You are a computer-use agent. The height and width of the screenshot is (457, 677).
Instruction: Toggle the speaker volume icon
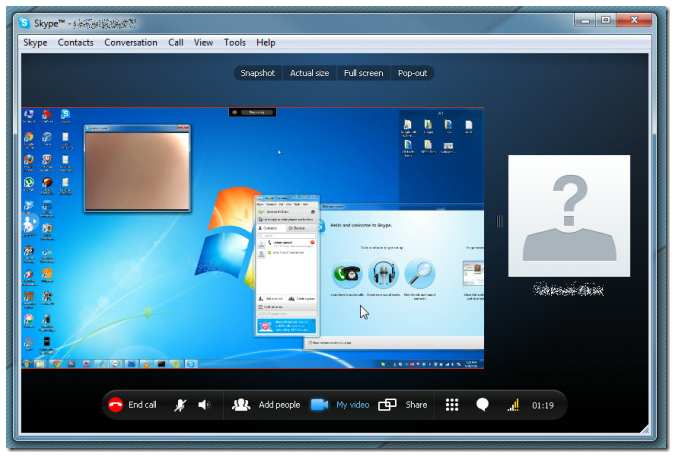pyautogui.click(x=204, y=405)
